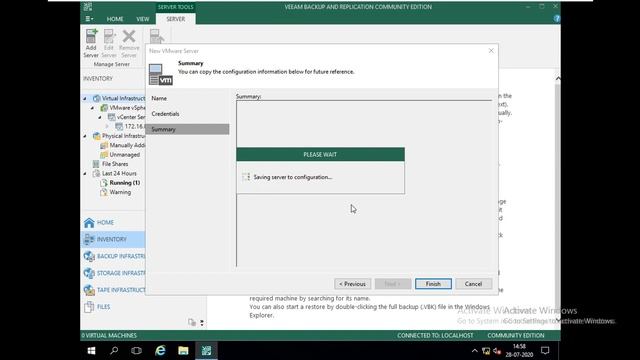Image resolution: width=640 pixels, height=360 pixels.
Task: Open the Action Center notifications icon
Action: [x=545, y=351]
